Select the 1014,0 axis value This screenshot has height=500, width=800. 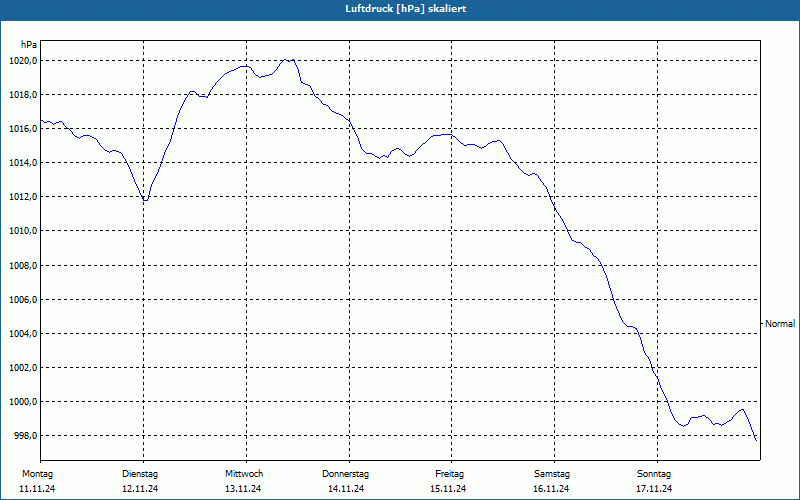(x=23, y=163)
